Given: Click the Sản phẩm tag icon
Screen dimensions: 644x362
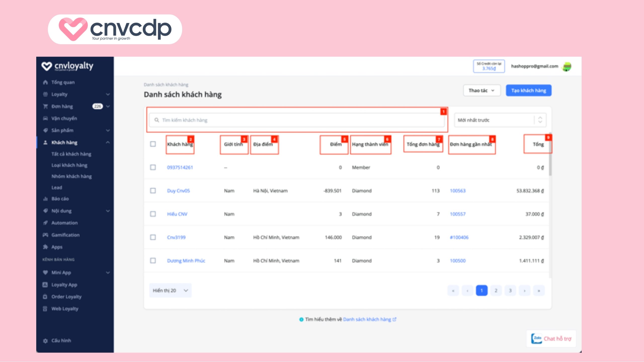Looking at the screenshot, I should (x=46, y=130).
